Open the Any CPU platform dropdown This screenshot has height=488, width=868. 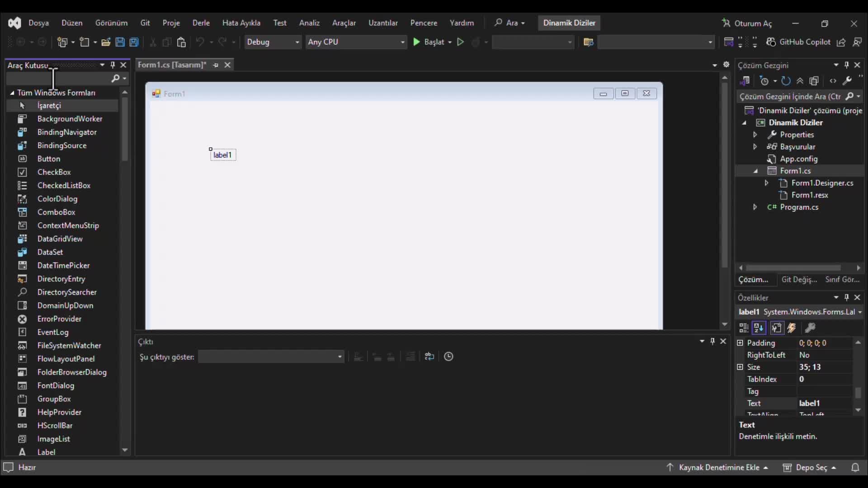coord(356,42)
